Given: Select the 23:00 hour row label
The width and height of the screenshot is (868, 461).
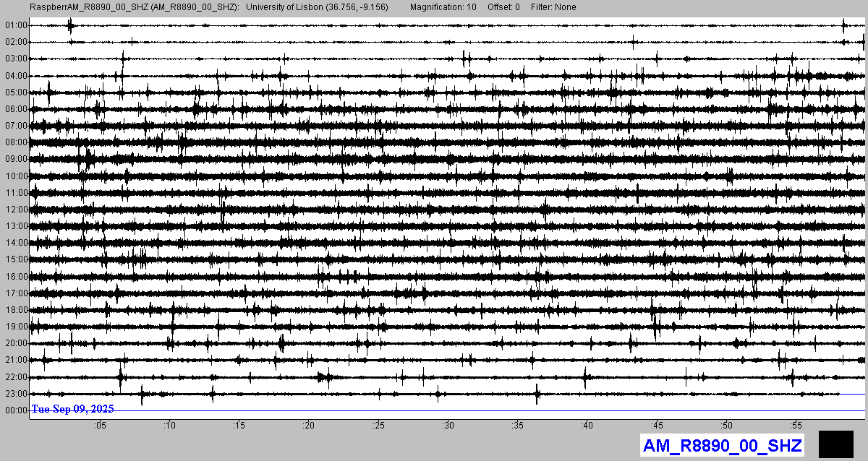Looking at the screenshot, I should point(15,394).
